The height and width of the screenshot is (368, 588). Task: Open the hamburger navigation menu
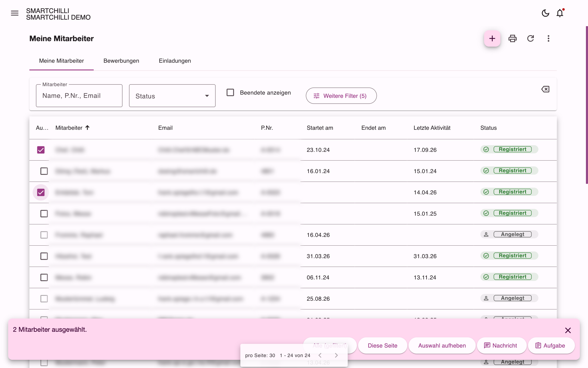(x=15, y=13)
